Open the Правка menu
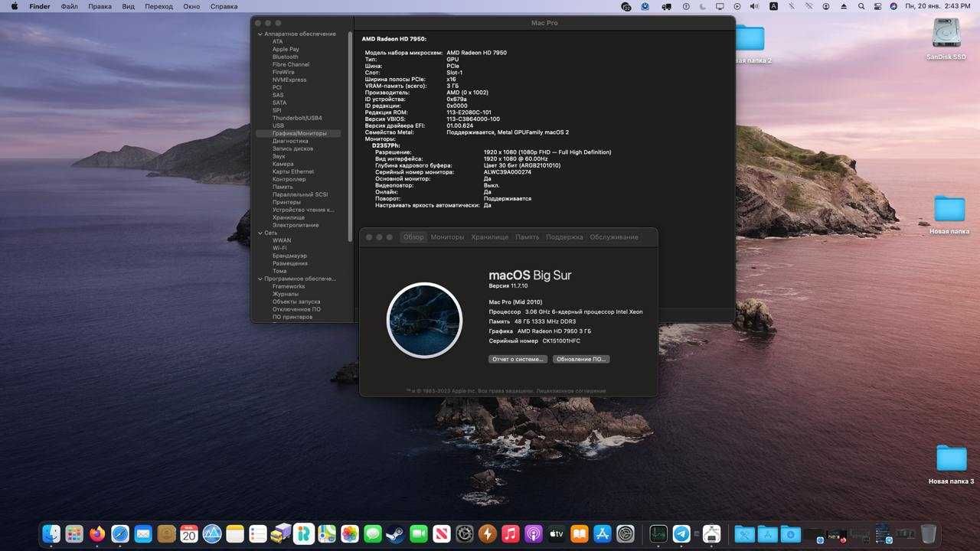The image size is (980, 551). point(100,6)
